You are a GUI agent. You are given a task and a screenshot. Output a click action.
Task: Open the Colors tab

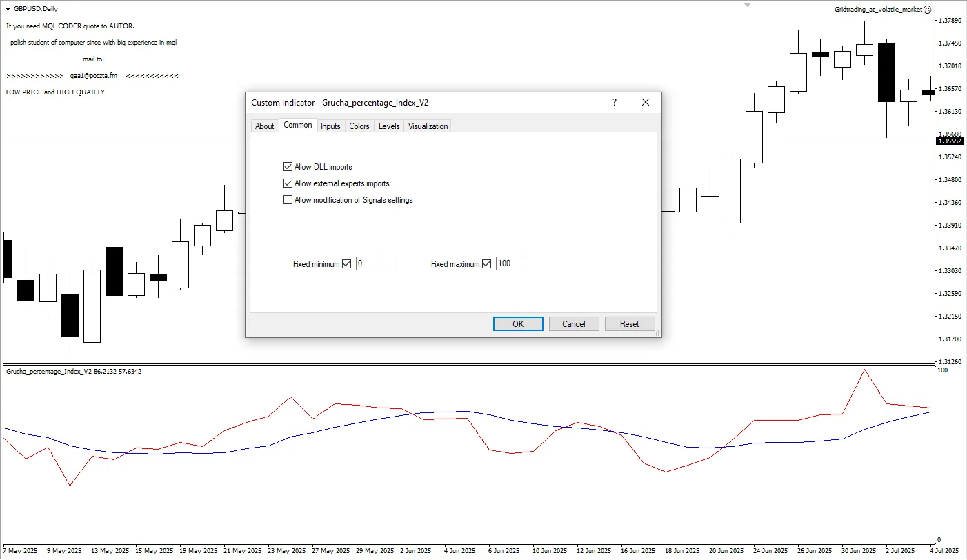359,126
